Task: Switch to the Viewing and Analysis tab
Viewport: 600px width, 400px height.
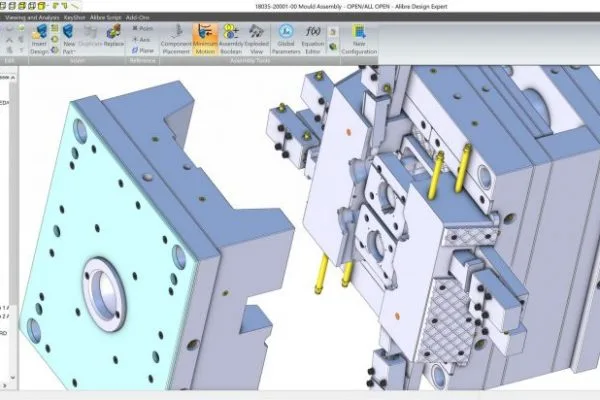Action: click(x=33, y=18)
